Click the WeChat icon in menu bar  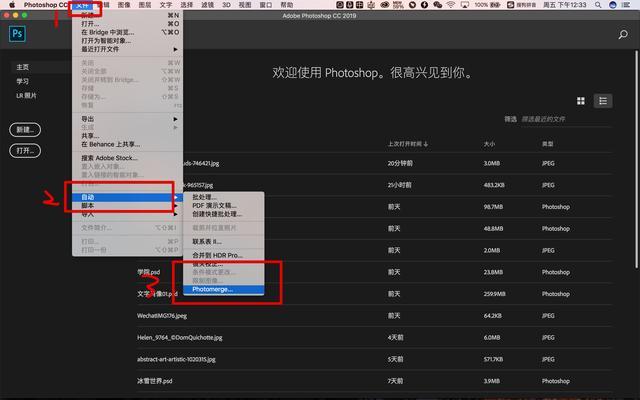point(438,5)
